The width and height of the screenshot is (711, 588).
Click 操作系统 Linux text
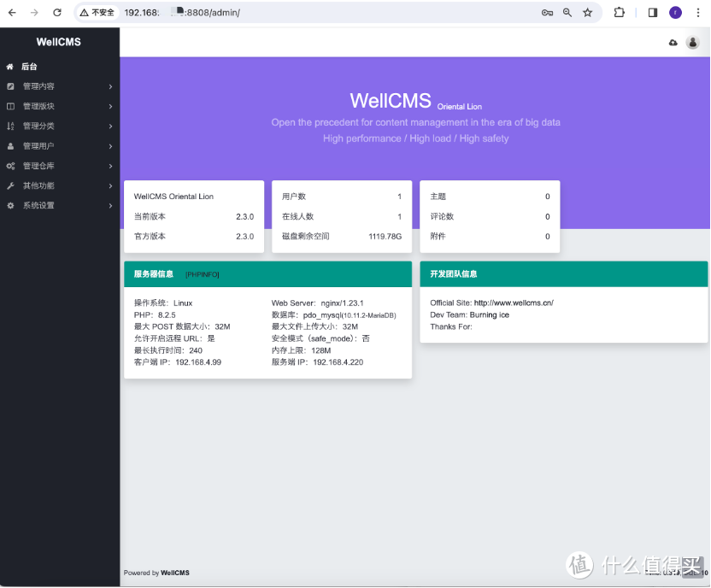pos(163,303)
